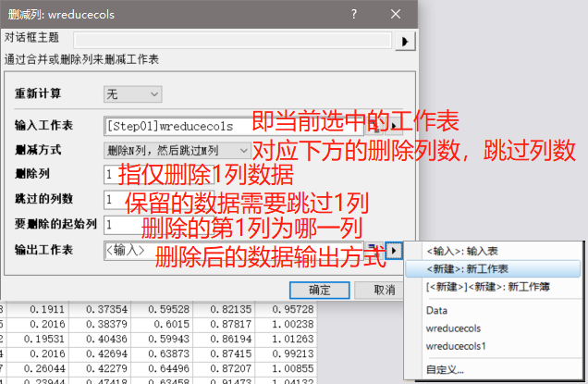Click the confirm 确定 button
This screenshot has height=384, width=588.
(320, 291)
